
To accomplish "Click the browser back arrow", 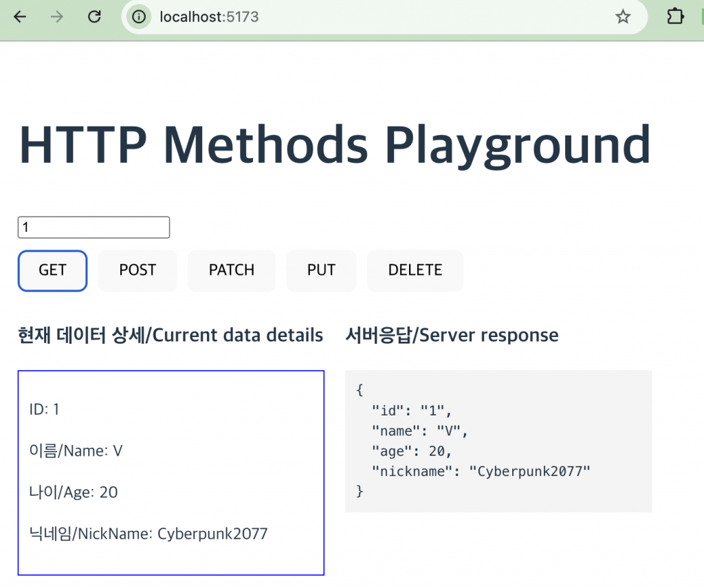I will click(x=20, y=17).
